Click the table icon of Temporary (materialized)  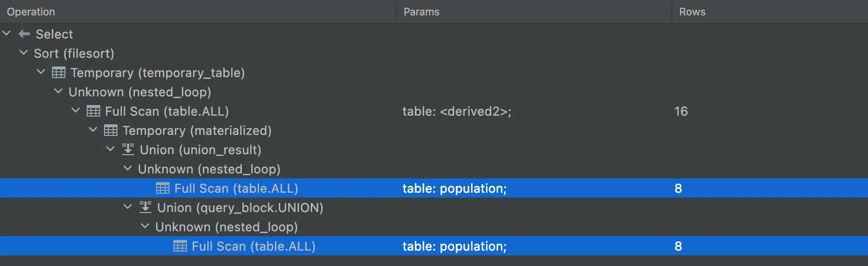111,131
